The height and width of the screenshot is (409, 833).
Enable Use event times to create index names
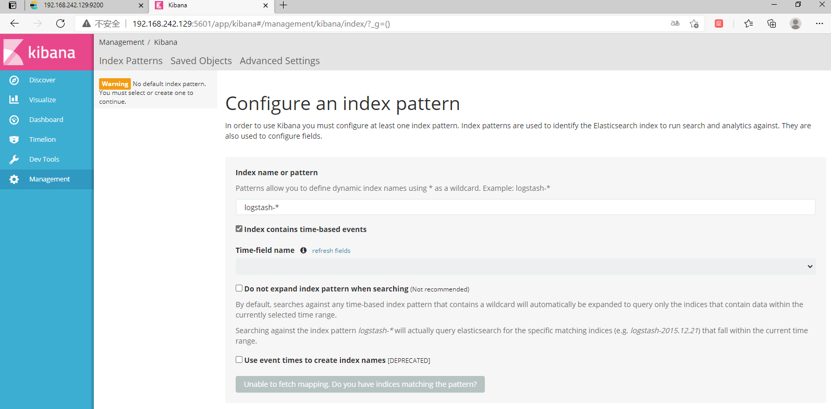[239, 360]
